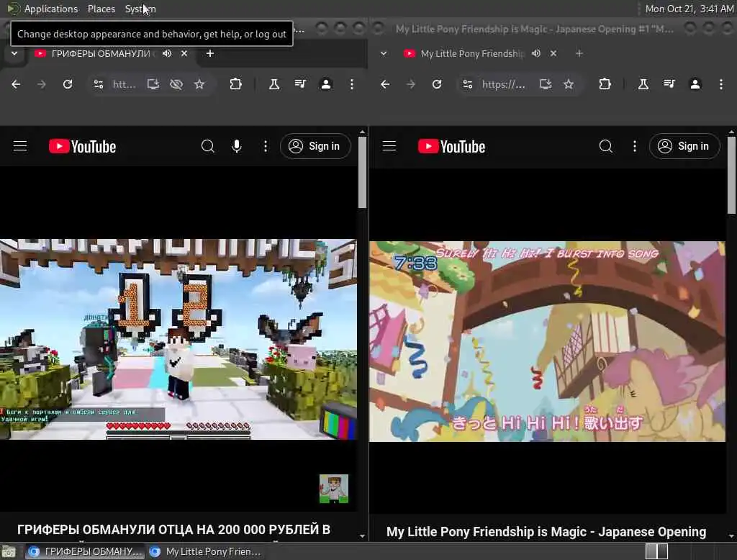Screen dimensions: 737x560
Task: Click channel watermark thumbnail on Minecraft video
Action: pyautogui.click(x=334, y=489)
